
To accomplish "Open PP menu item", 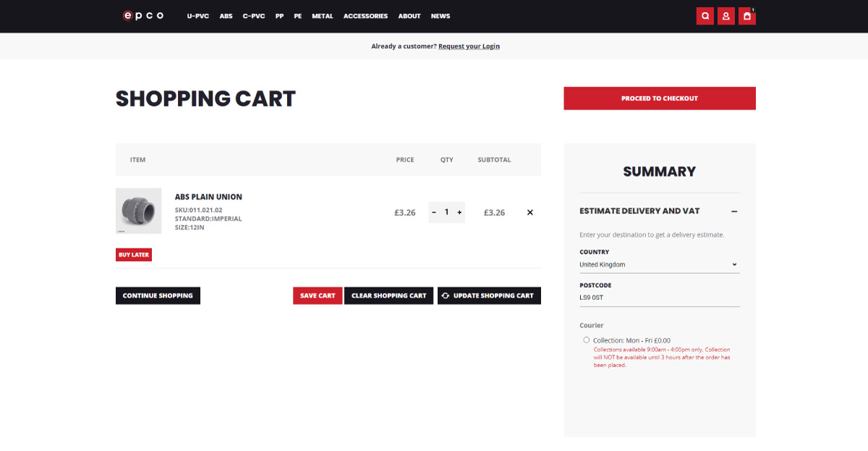I will click(279, 16).
